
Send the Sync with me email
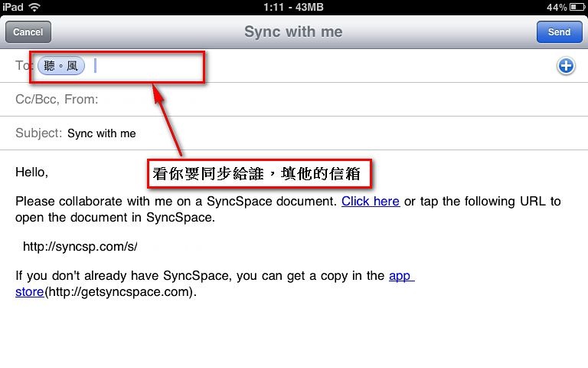tap(559, 32)
